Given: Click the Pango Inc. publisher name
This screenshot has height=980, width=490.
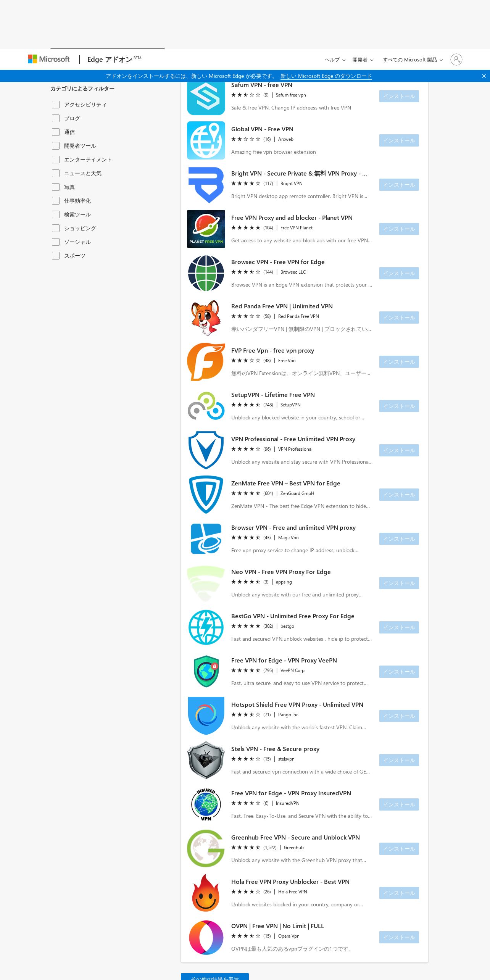Looking at the screenshot, I should 289,715.
